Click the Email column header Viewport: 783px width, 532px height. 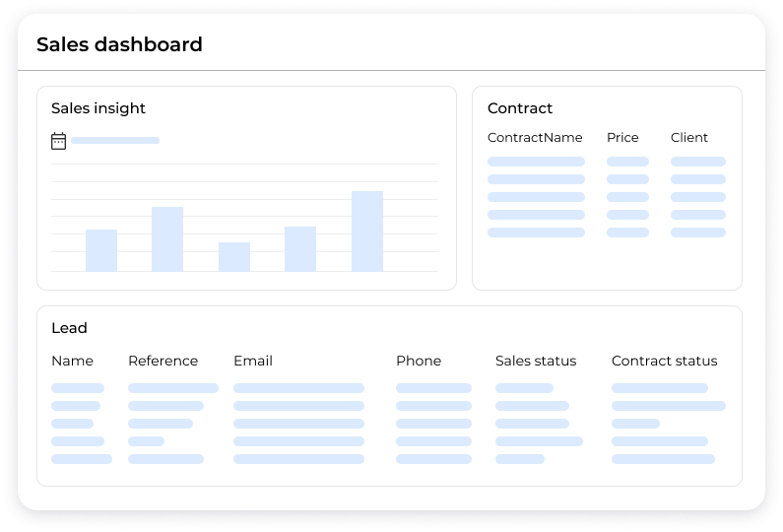pyautogui.click(x=253, y=361)
